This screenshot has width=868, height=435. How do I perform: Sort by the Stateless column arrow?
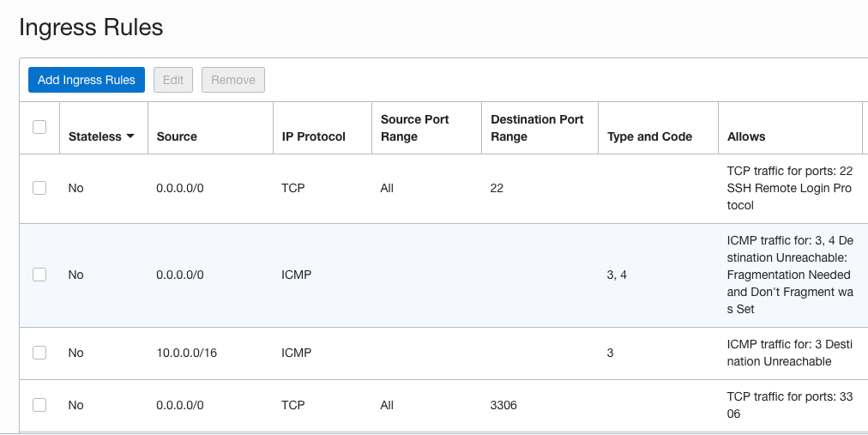(130, 136)
